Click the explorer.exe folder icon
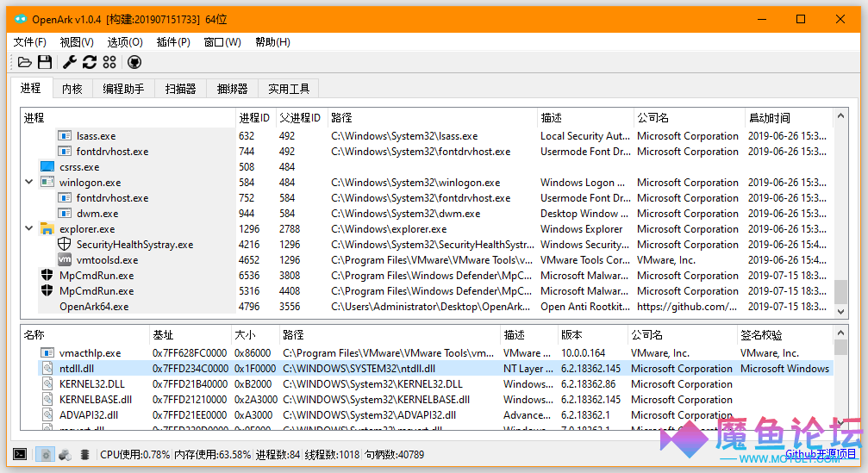 point(47,229)
